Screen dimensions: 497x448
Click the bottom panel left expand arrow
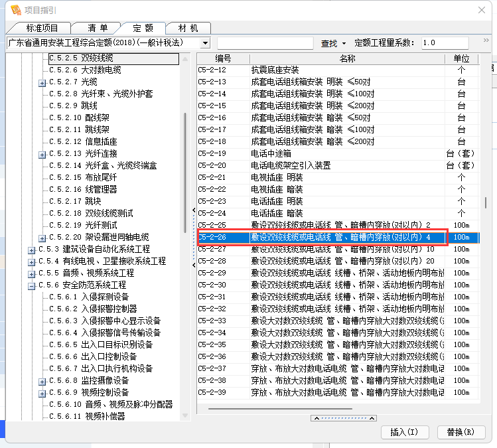pos(317,418)
